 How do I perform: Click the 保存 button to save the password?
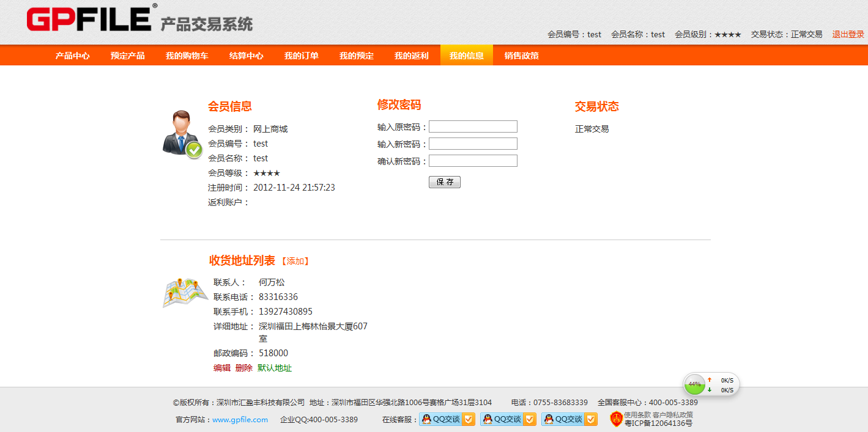pos(445,182)
